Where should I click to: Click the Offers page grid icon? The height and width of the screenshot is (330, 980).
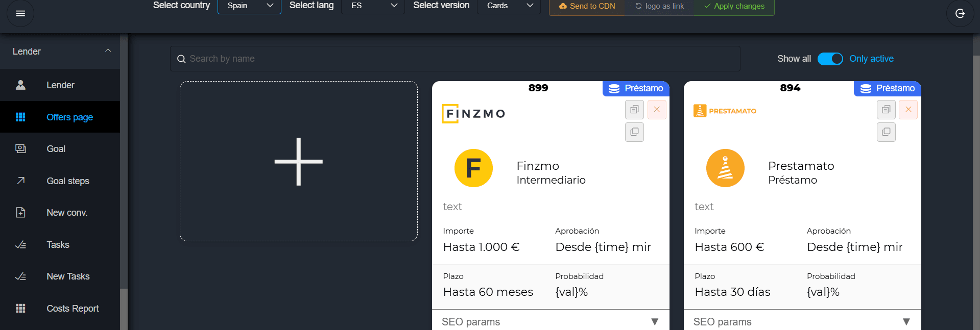pos(20,117)
